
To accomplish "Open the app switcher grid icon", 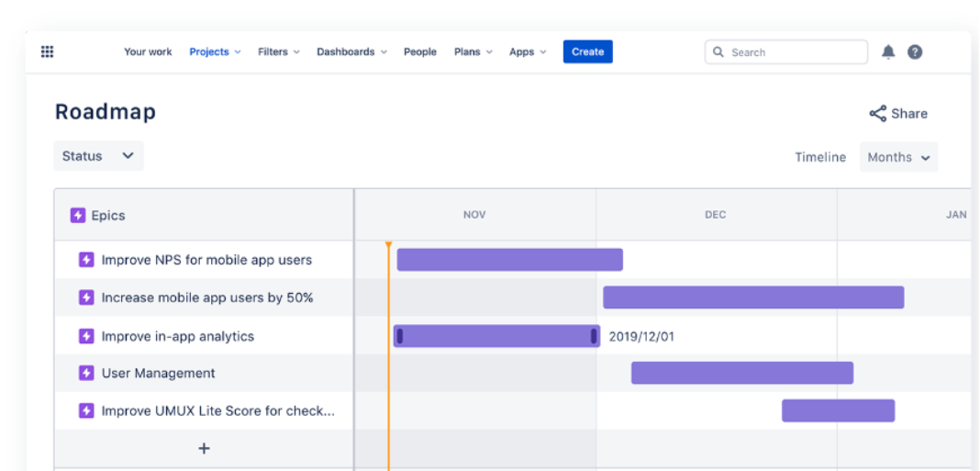I will (x=48, y=52).
